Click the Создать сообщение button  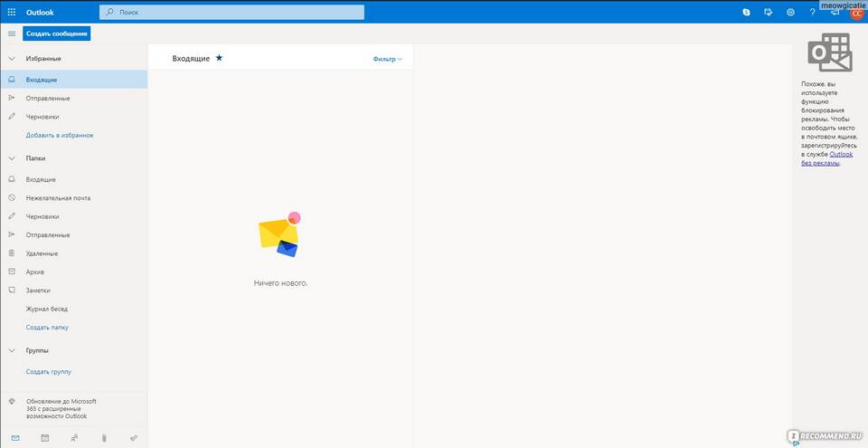(57, 33)
